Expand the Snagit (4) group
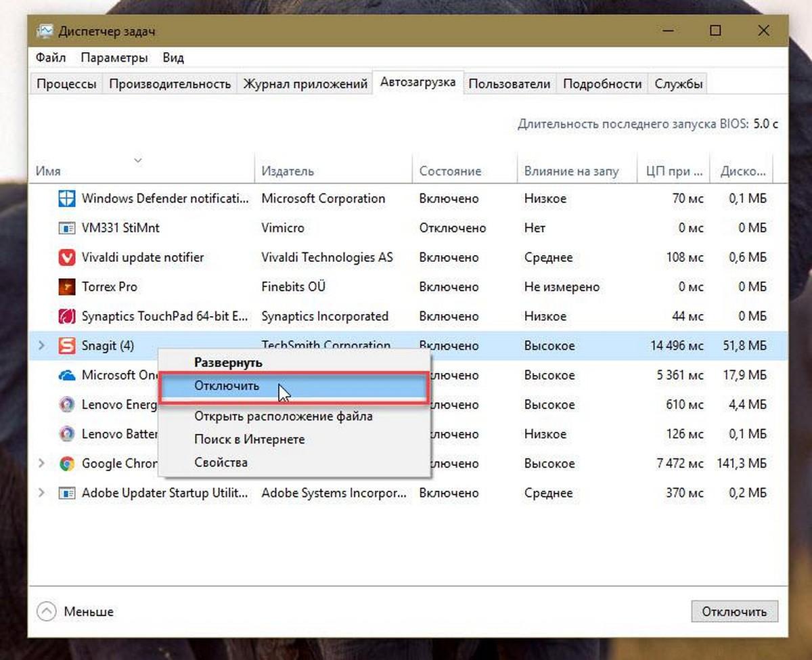 (41, 346)
